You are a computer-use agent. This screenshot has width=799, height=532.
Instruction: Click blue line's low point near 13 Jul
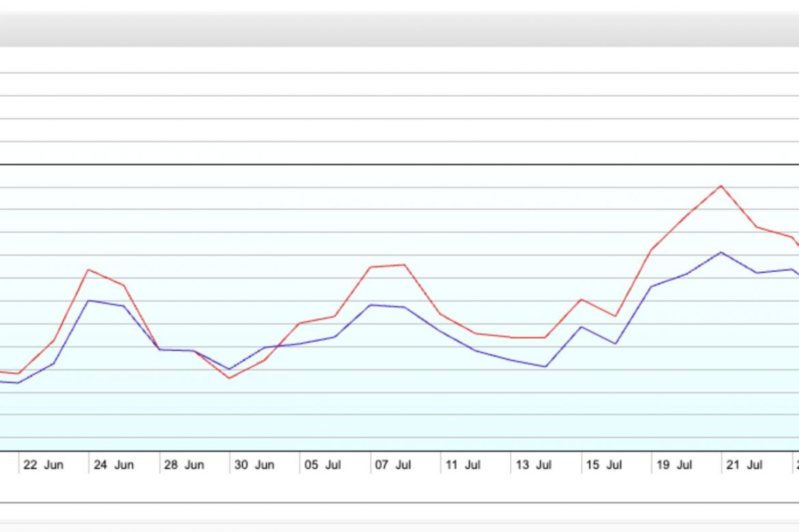click(546, 367)
